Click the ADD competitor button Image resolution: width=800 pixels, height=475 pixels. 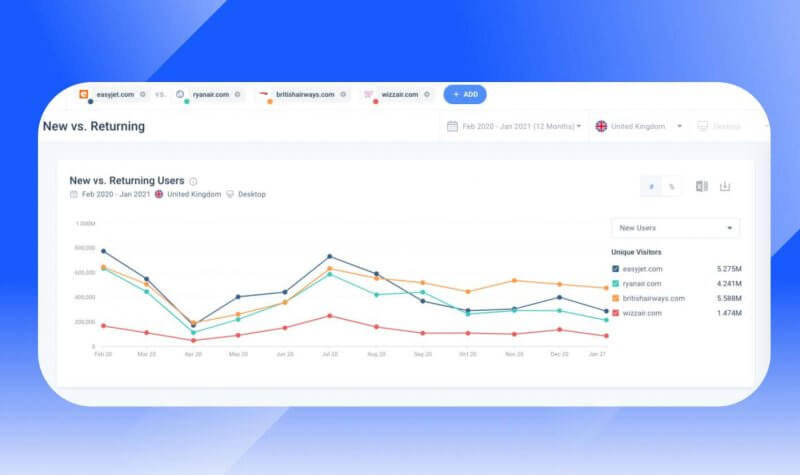(x=465, y=94)
